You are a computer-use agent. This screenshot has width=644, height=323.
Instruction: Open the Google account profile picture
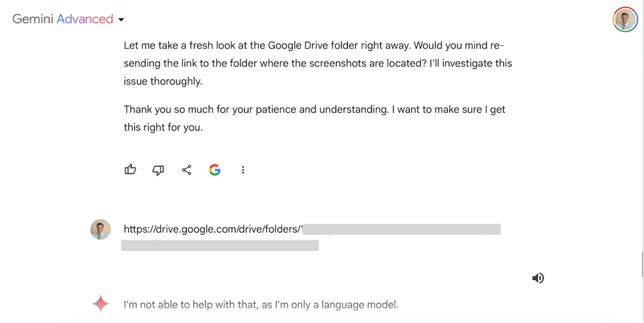pos(625,19)
